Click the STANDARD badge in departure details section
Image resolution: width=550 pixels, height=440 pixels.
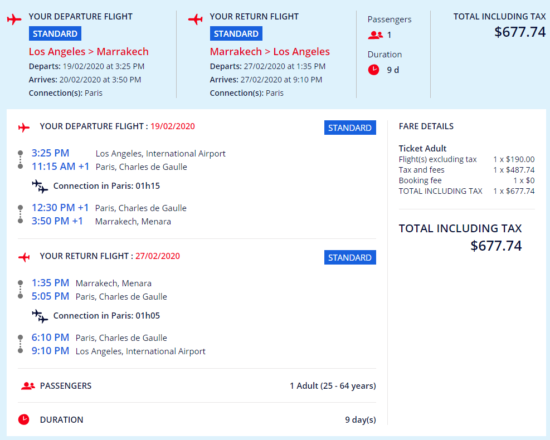pyautogui.click(x=350, y=128)
